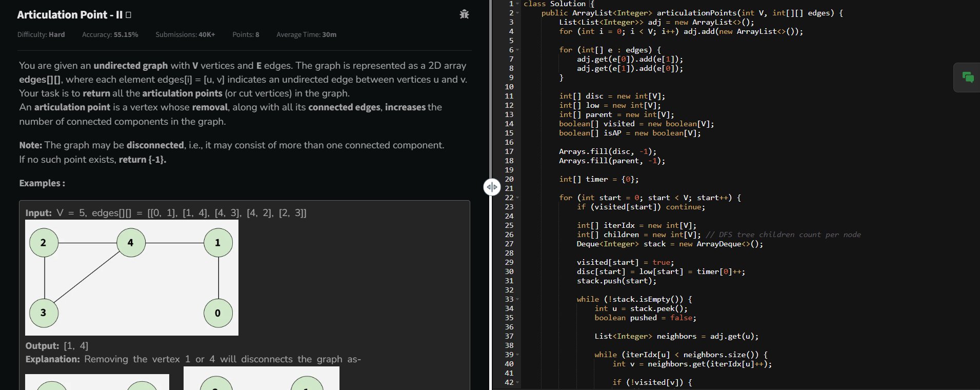This screenshot has height=390, width=980.
Task: Click the bug report icon
Action: click(464, 14)
